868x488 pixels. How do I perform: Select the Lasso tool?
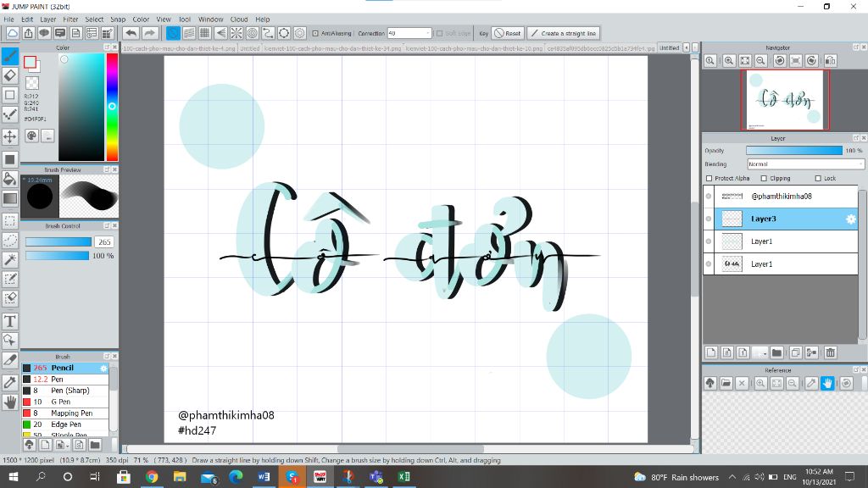(x=10, y=240)
